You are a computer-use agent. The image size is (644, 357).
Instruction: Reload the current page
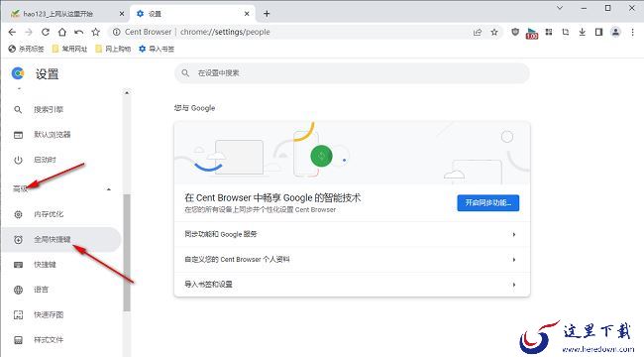coord(46,32)
